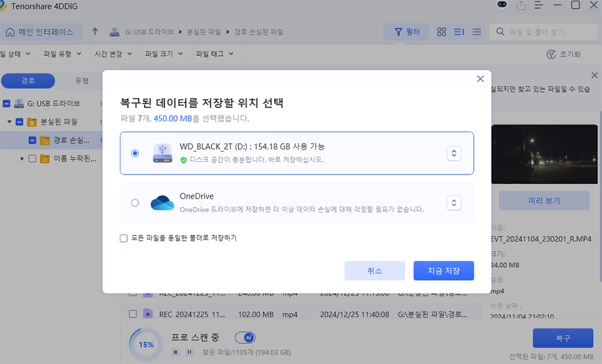This screenshot has height=364, width=602.
Task: Open the 파일 크기 dropdown
Action: (x=164, y=54)
